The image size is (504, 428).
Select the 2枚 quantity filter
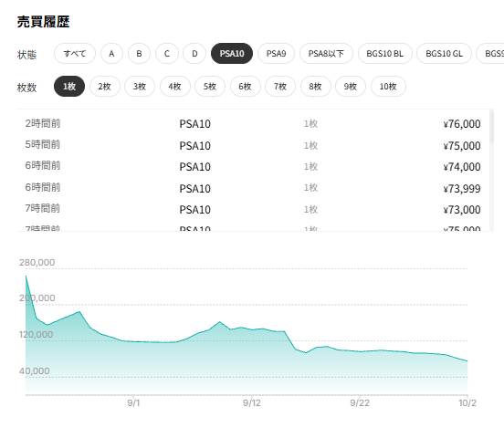(105, 87)
